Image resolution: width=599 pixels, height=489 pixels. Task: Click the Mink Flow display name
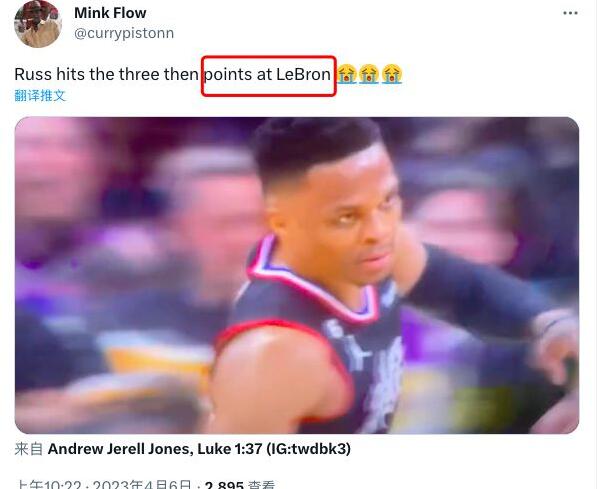click(110, 13)
